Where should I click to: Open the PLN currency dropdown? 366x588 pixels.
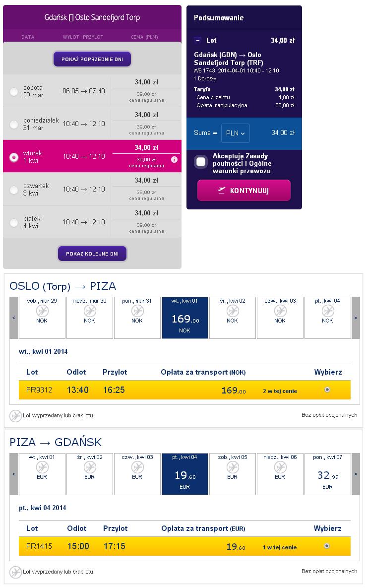[x=235, y=133]
